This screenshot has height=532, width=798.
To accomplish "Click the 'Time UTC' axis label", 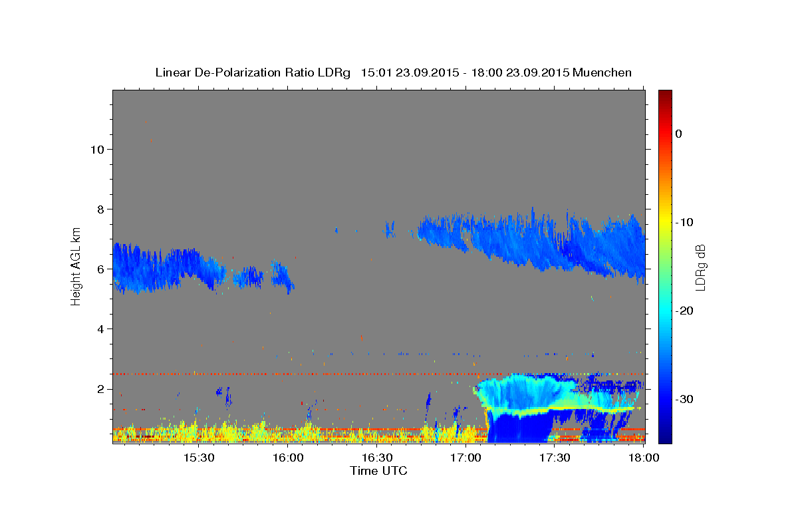I will pos(378,471).
